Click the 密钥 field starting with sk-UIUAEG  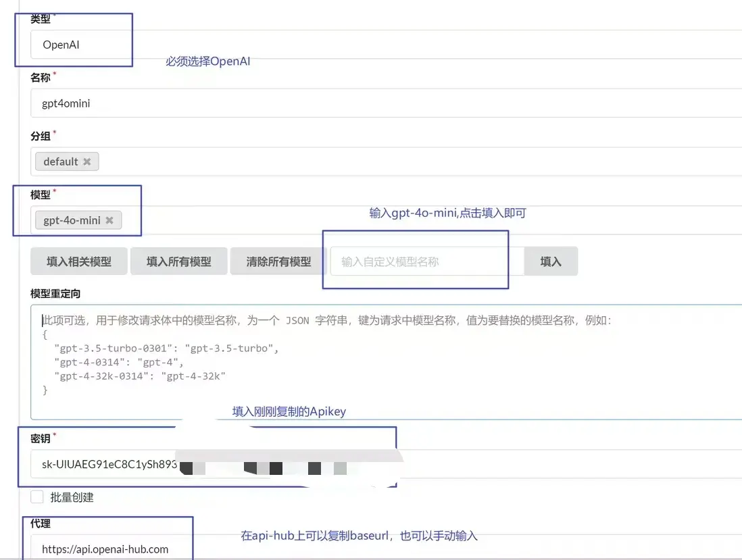(x=386, y=464)
